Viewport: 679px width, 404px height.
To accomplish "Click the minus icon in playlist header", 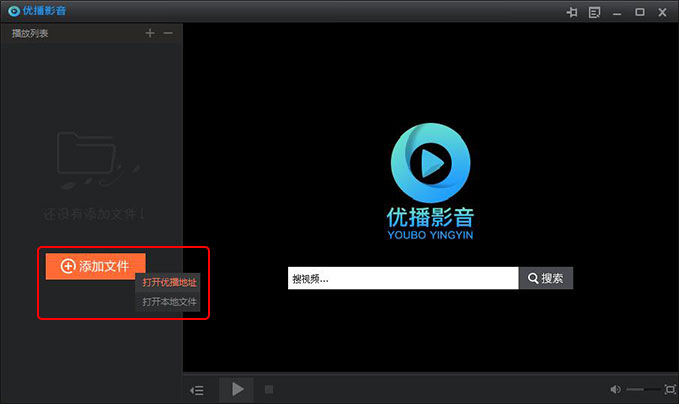I will tap(168, 33).
